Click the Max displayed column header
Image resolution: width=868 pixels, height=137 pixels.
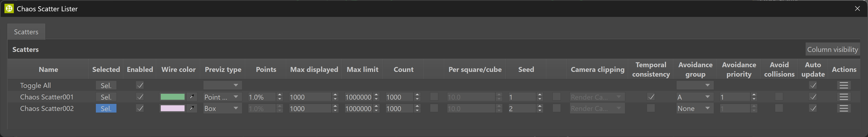coord(314,69)
